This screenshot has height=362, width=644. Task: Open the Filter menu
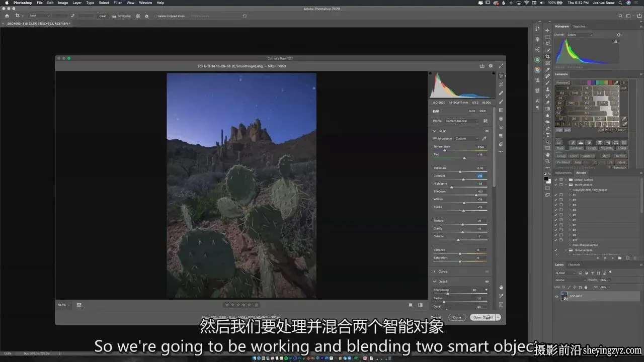click(118, 3)
